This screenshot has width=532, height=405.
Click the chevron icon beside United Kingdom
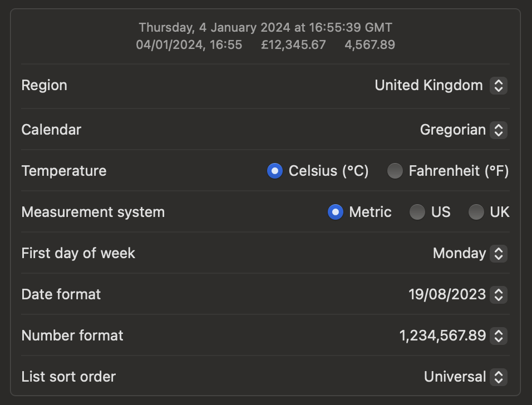(x=499, y=86)
